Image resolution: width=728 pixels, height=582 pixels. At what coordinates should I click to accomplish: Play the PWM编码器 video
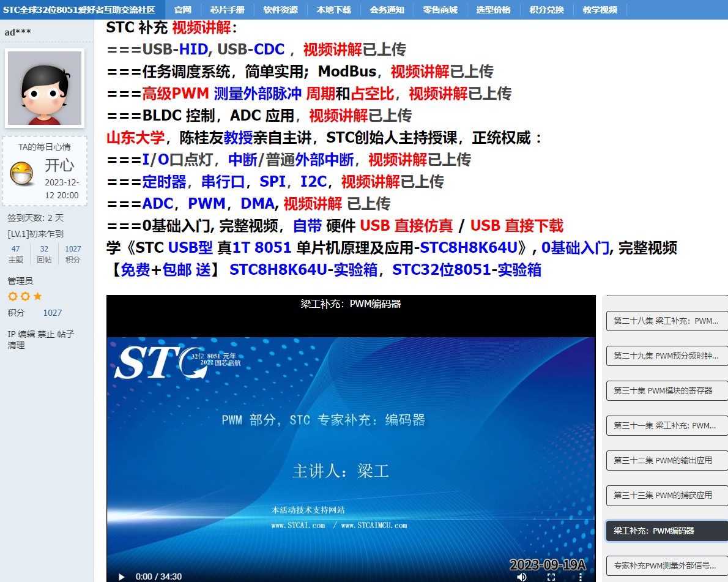122,576
